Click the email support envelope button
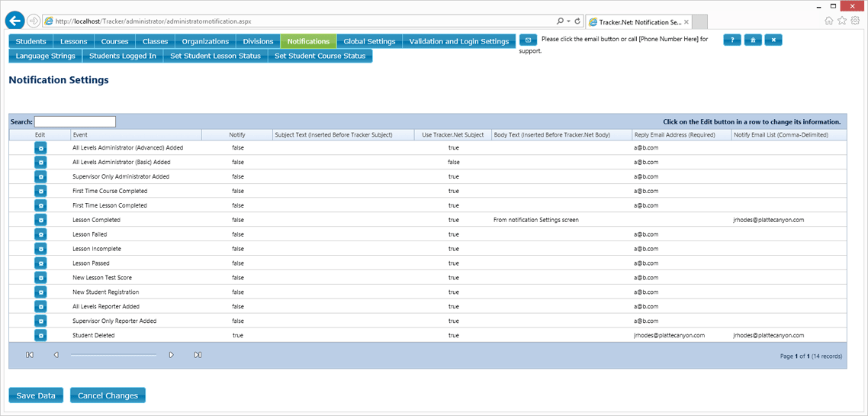 pos(528,40)
